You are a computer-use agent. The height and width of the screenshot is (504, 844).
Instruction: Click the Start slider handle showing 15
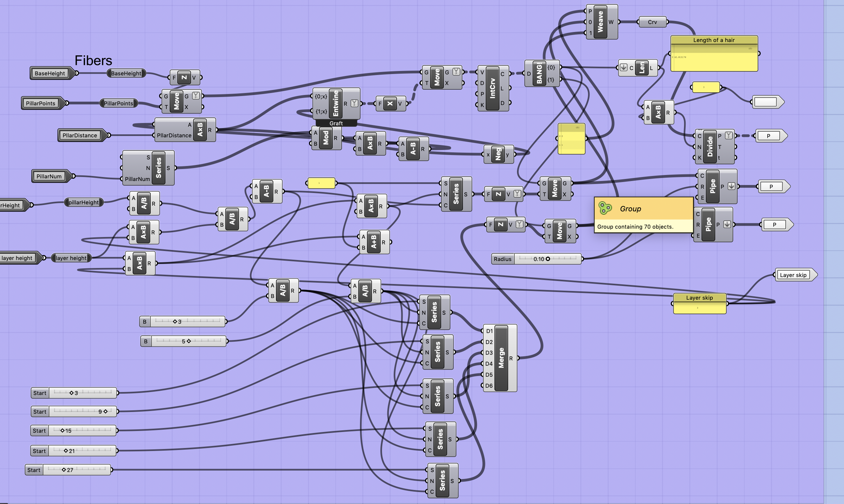(x=62, y=430)
